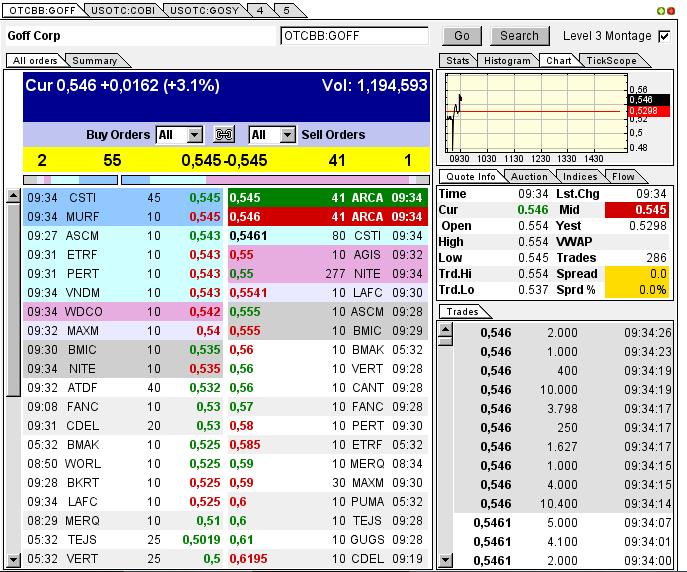687x572 pixels.
Task: Click the Go button
Action: click(462, 36)
